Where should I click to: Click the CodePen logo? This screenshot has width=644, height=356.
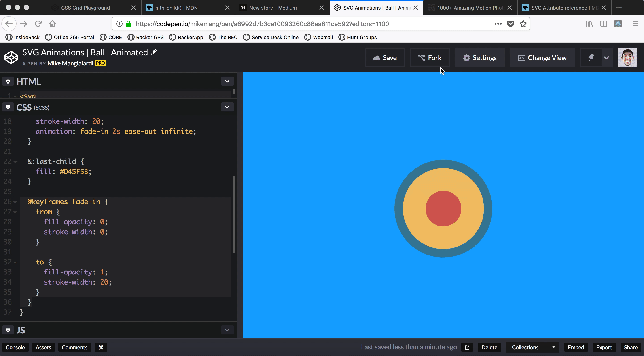point(11,58)
